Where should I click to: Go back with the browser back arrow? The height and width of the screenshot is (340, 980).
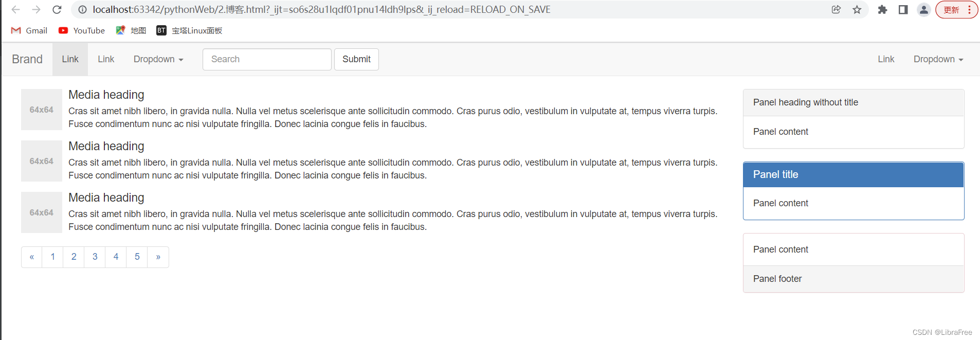16,9
